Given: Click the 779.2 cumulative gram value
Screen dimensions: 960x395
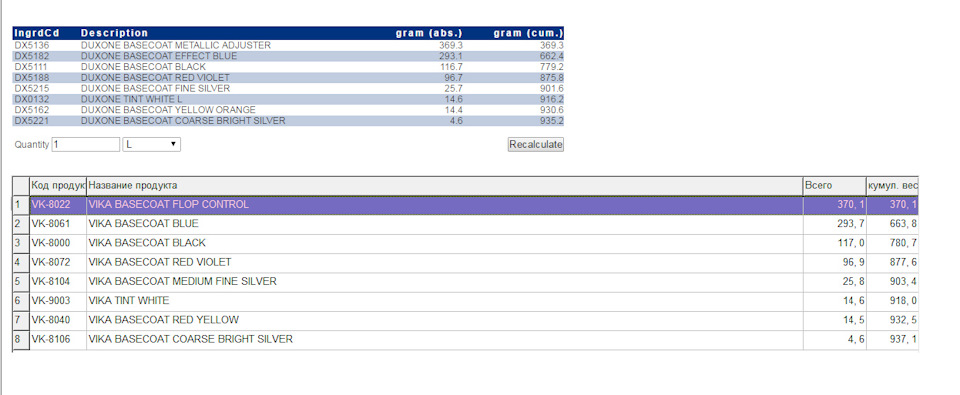Looking at the screenshot, I should (551, 67).
